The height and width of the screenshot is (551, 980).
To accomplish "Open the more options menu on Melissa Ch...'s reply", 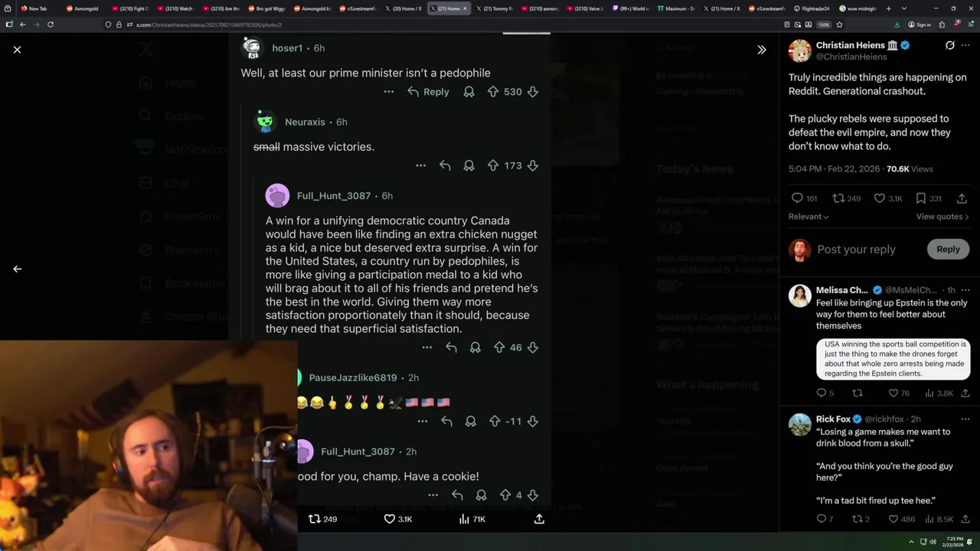I will click(965, 290).
